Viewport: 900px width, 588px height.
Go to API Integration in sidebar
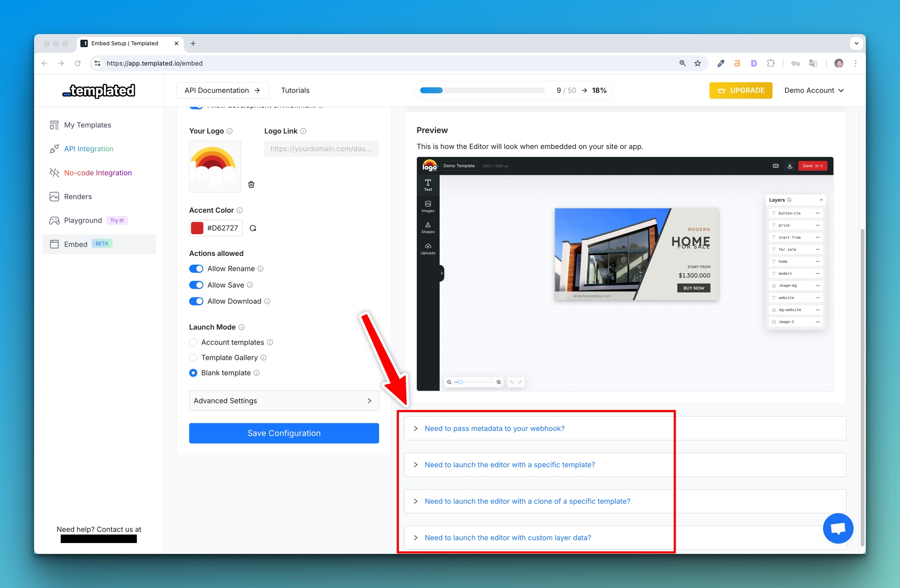pos(99,149)
